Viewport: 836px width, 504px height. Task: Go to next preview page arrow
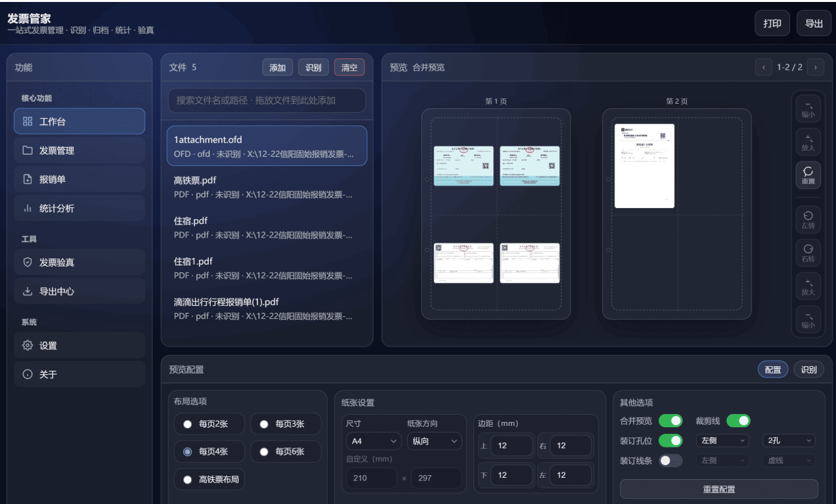pos(816,67)
